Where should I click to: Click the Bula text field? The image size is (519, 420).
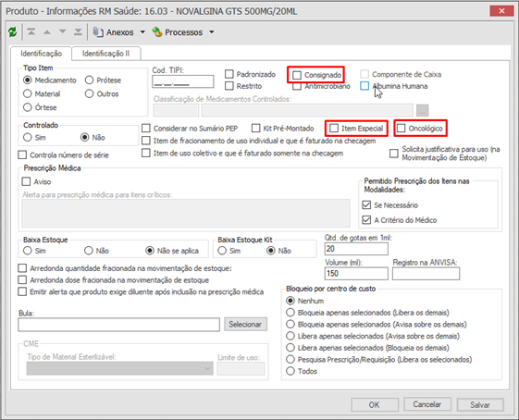[x=118, y=325]
